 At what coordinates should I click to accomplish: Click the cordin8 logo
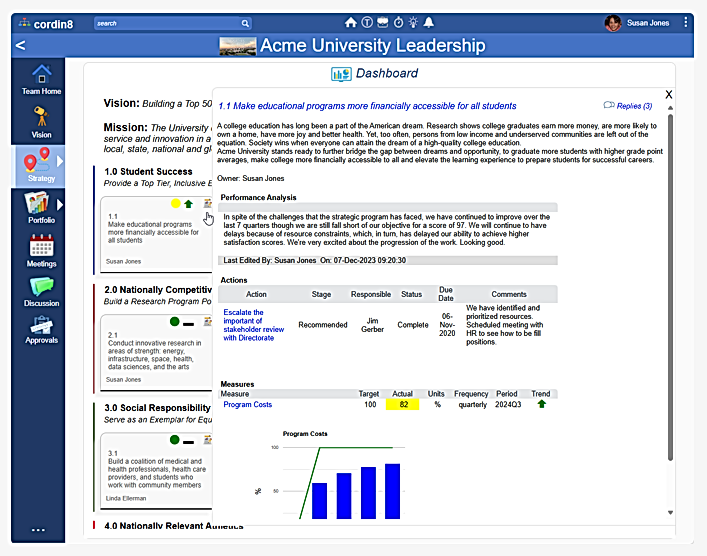click(x=46, y=23)
